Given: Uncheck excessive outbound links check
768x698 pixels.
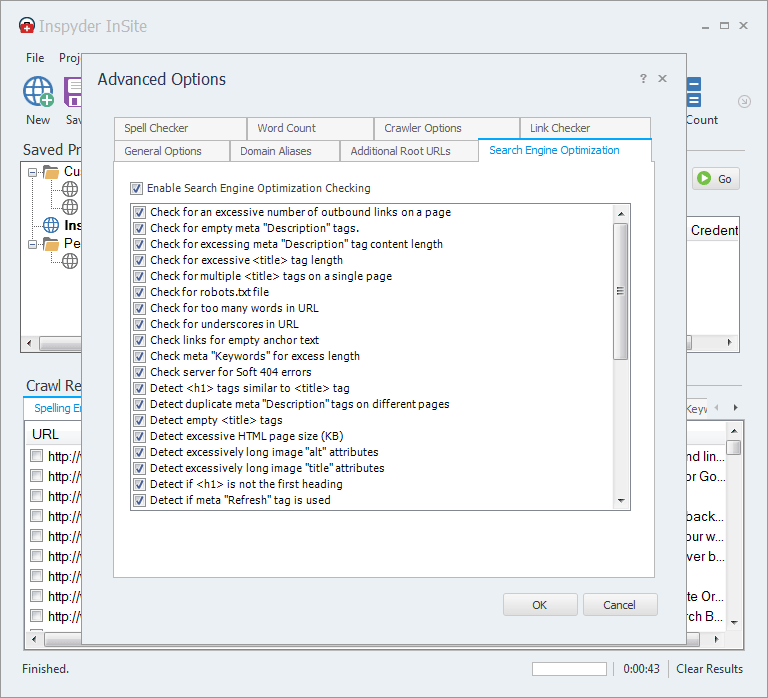Looking at the screenshot, I should point(140,212).
